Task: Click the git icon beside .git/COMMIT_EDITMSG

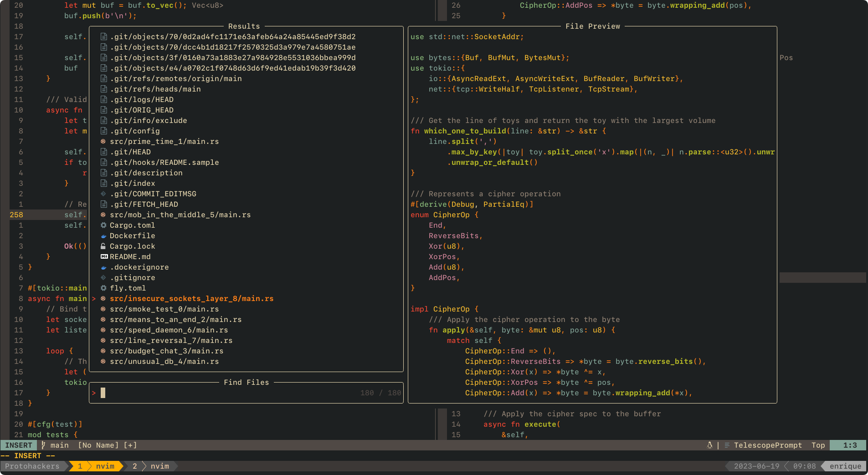Action: (x=103, y=194)
